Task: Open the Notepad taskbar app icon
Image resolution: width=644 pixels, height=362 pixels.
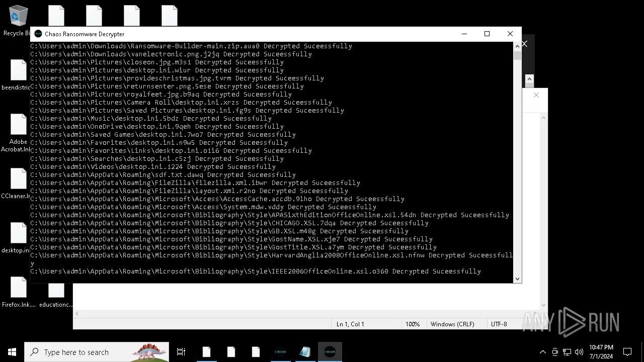Action: [x=305, y=352]
